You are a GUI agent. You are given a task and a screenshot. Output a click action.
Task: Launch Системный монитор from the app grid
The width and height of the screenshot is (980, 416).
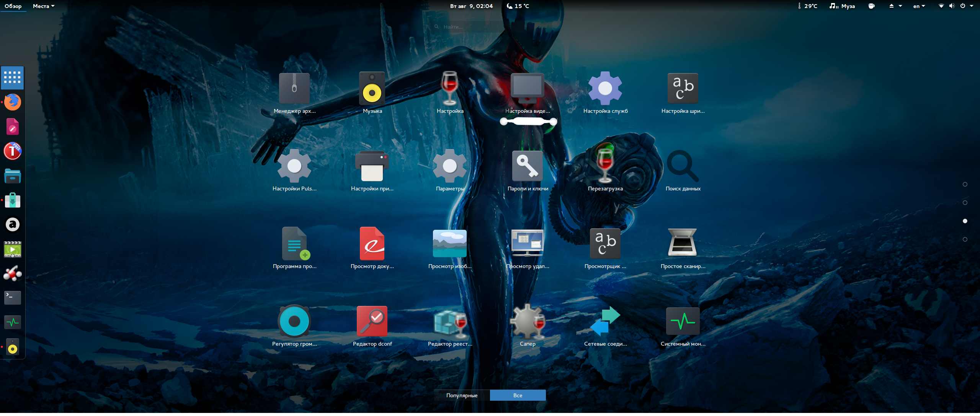pos(683,322)
